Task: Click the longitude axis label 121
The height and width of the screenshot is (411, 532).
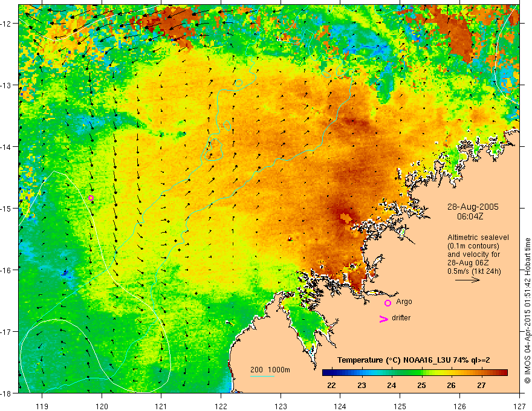Action: click(161, 406)
